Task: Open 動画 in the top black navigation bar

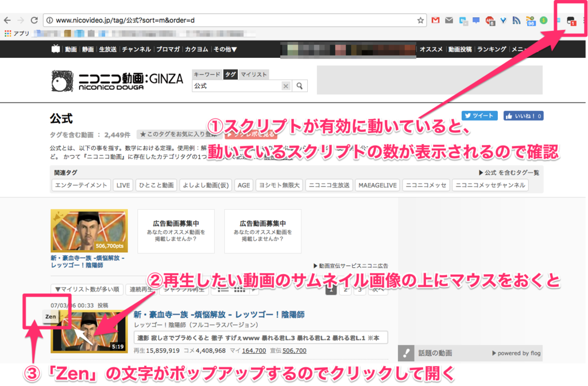Action: point(71,49)
